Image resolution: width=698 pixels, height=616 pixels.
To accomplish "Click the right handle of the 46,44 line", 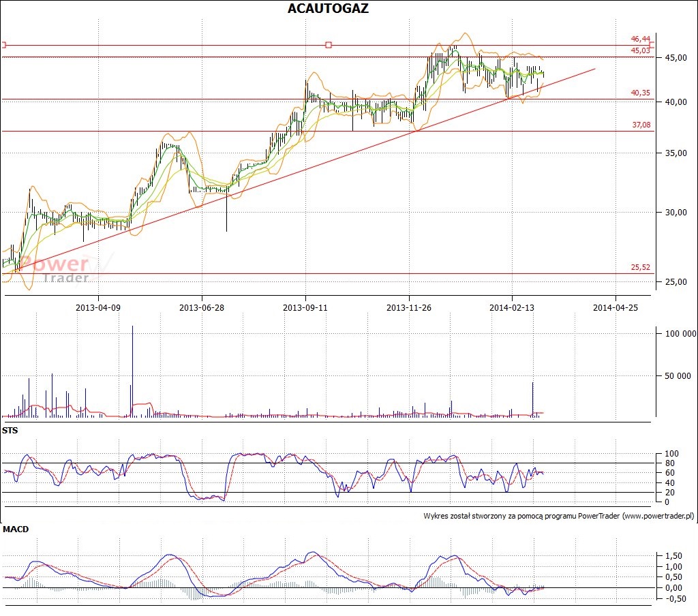I will (652, 45).
